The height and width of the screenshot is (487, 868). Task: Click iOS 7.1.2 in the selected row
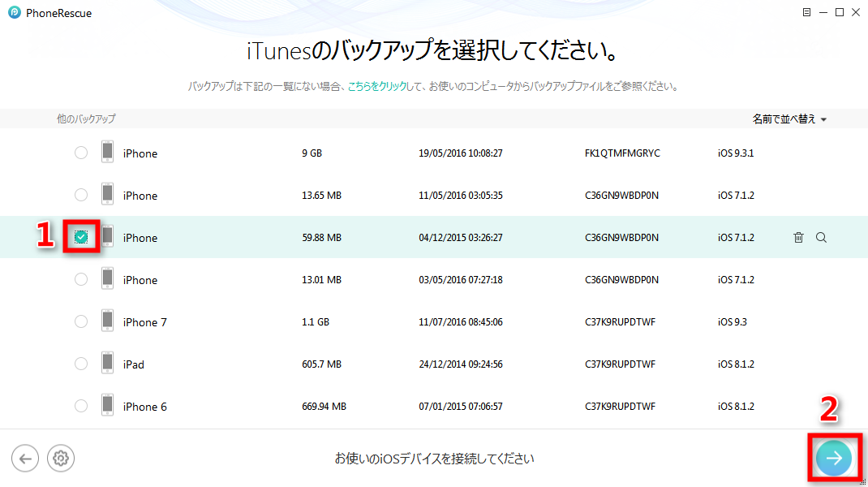[736, 238]
